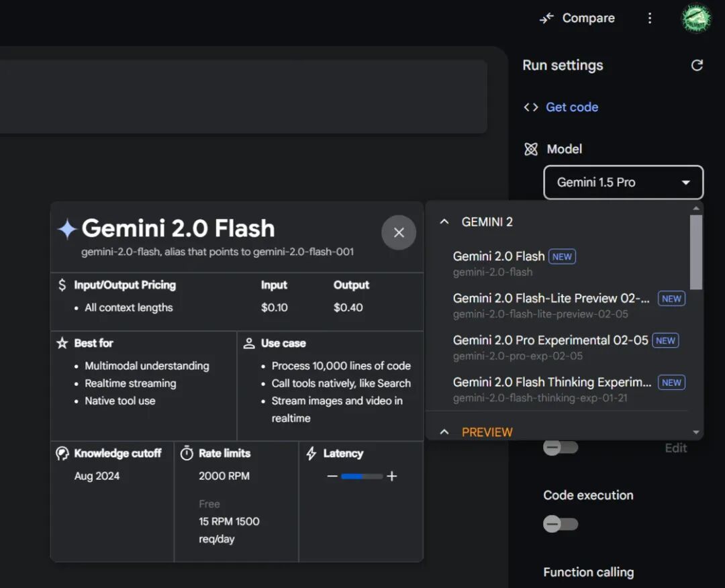The image size is (725, 588).
Task: Click the $0.10 input price value
Action: click(274, 308)
